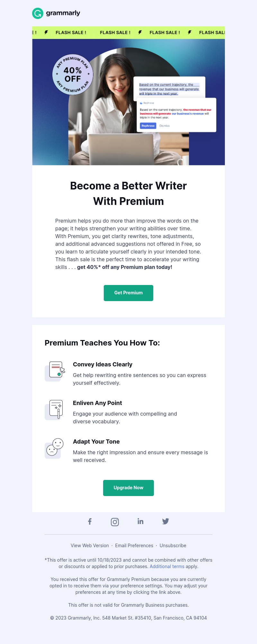The height and width of the screenshot is (644, 257).
Task: Open Grammarly's Facebook page icon
Action: pos(90,521)
